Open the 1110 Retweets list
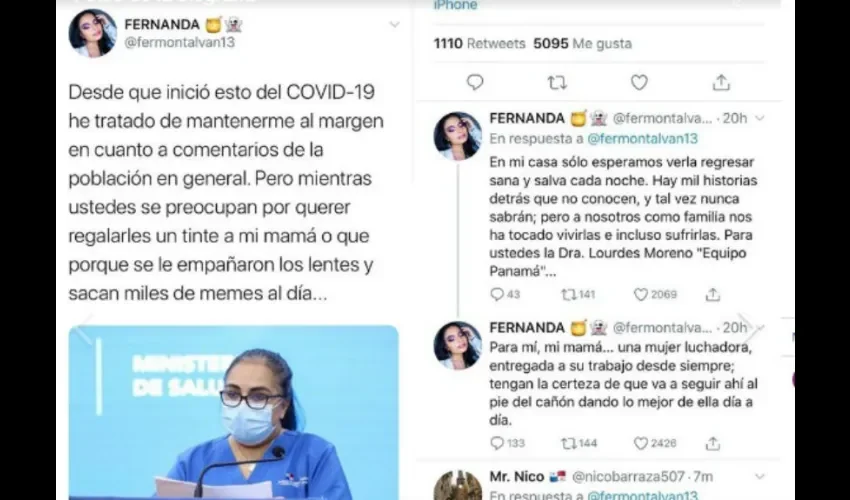The width and height of the screenshot is (850, 500). (479, 43)
